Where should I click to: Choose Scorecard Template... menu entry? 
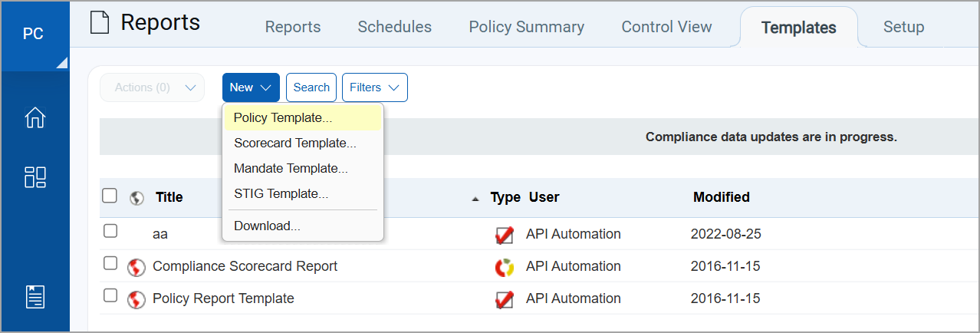click(303, 143)
